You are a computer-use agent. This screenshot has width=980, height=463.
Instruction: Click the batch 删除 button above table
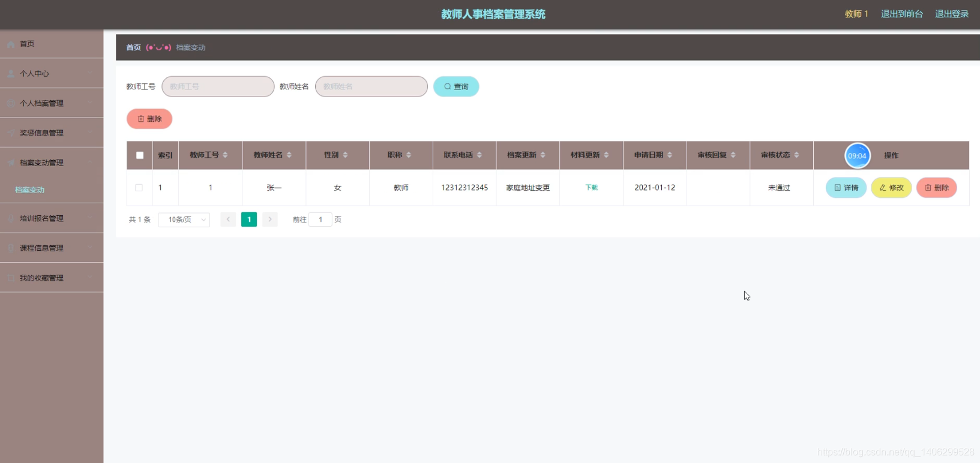(x=149, y=119)
